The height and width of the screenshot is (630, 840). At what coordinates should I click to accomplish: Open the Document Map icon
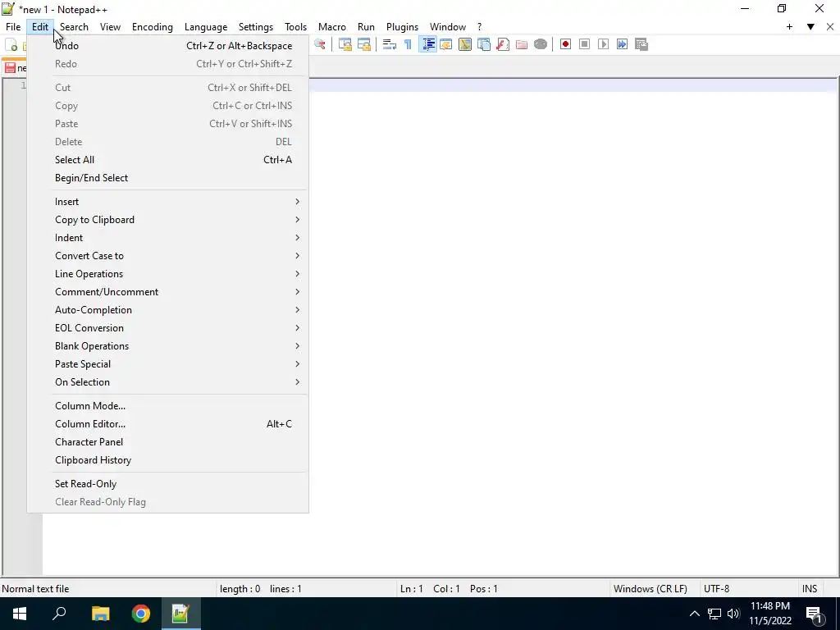tap(465, 44)
